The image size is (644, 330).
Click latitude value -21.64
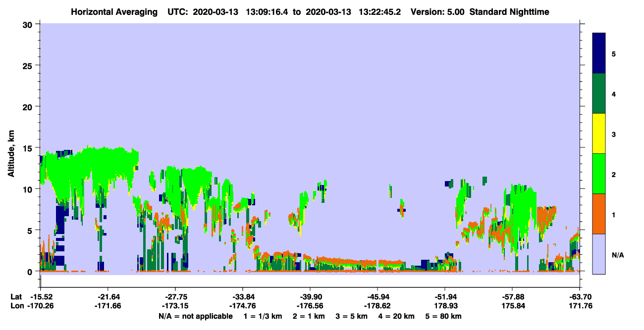(x=108, y=296)
